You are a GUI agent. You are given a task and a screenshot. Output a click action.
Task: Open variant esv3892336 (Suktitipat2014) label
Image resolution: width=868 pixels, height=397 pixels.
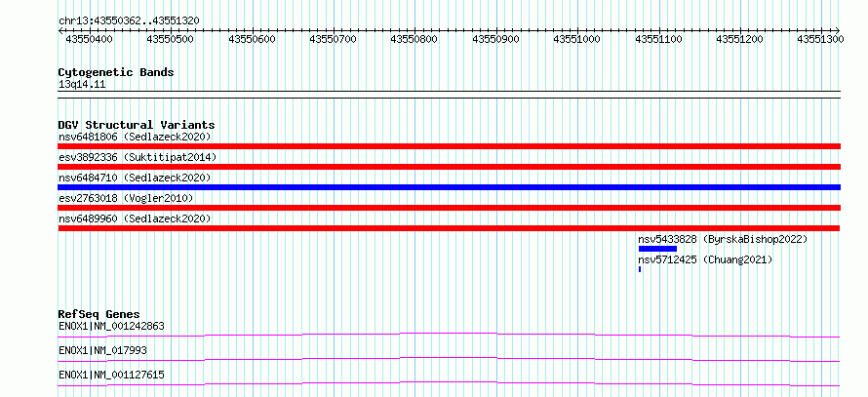click(138, 157)
